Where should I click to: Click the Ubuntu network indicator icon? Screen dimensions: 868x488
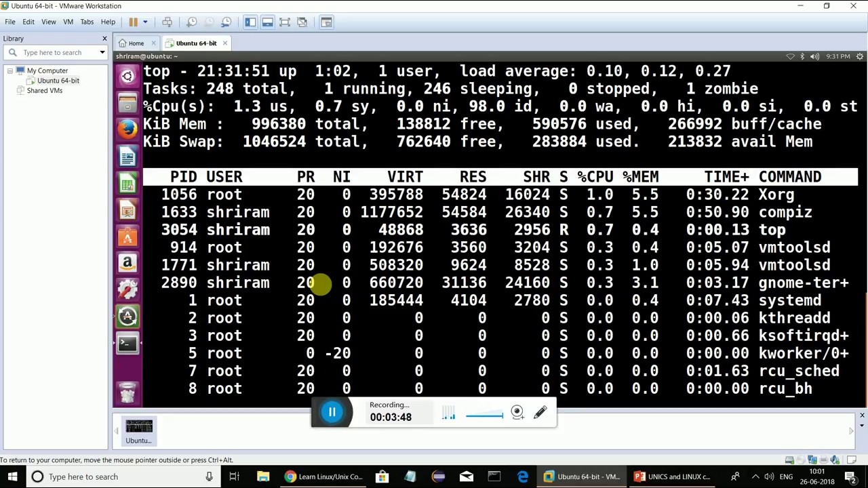(790, 56)
